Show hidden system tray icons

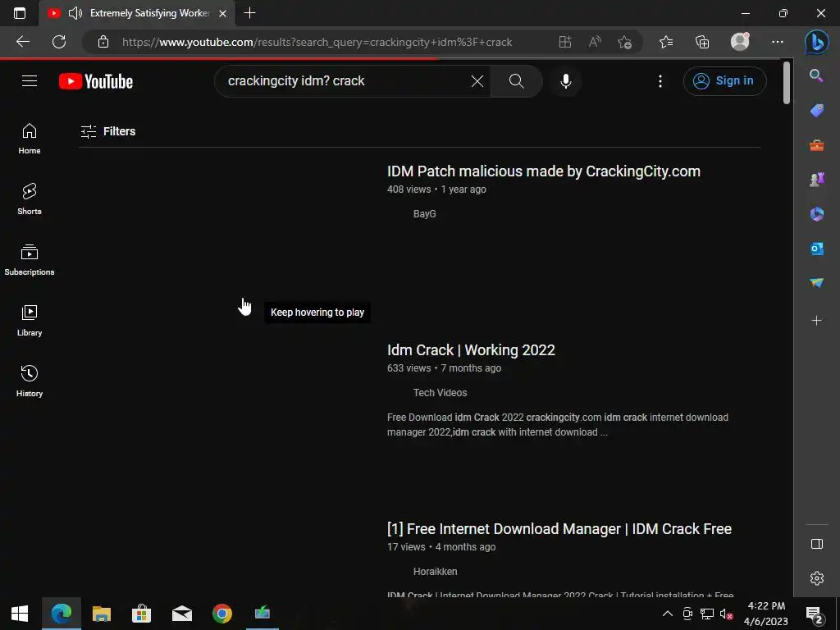668,614
